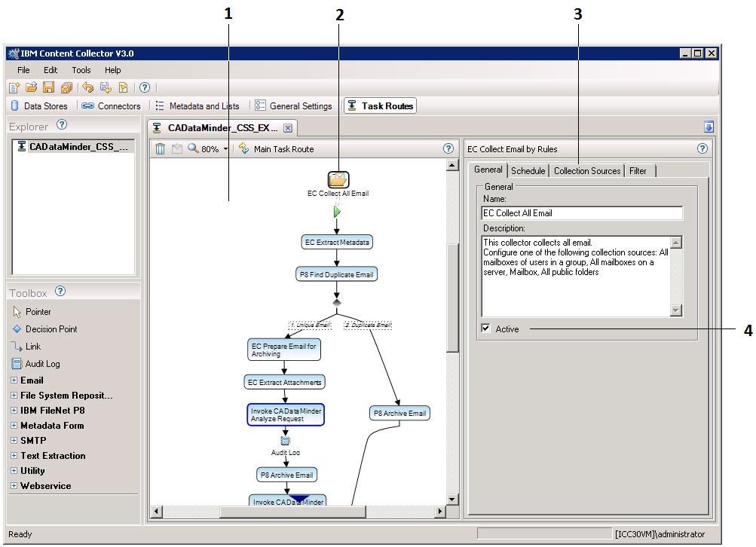Click the EC Collect All Email collector icon
The height and width of the screenshot is (547, 756).
point(338,179)
